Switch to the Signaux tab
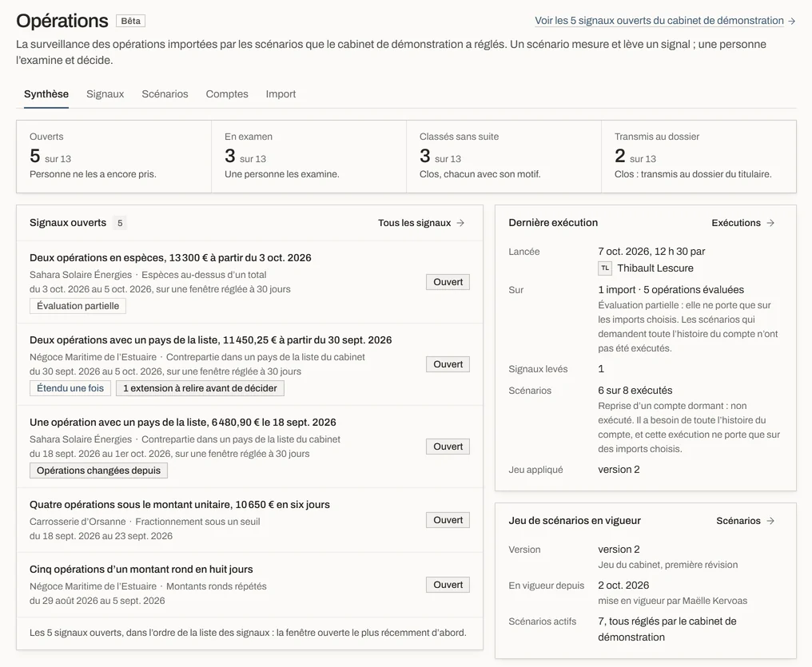 [105, 93]
